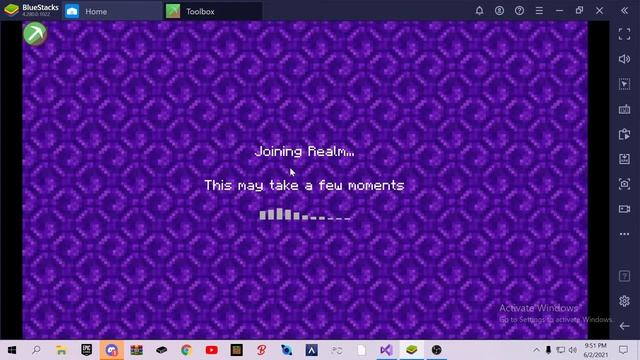
Task: Click 'This may take a few moments' text
Action: [x=304, y=185]
